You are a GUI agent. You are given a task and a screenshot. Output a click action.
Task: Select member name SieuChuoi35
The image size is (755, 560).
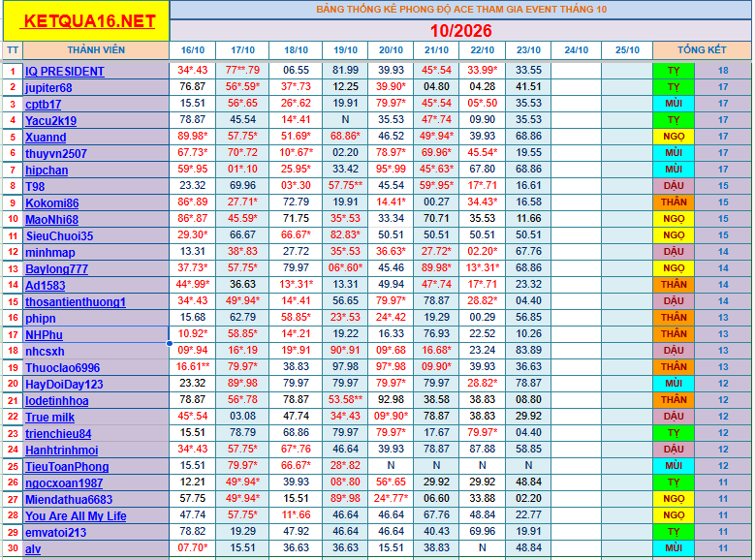(59, 236)
